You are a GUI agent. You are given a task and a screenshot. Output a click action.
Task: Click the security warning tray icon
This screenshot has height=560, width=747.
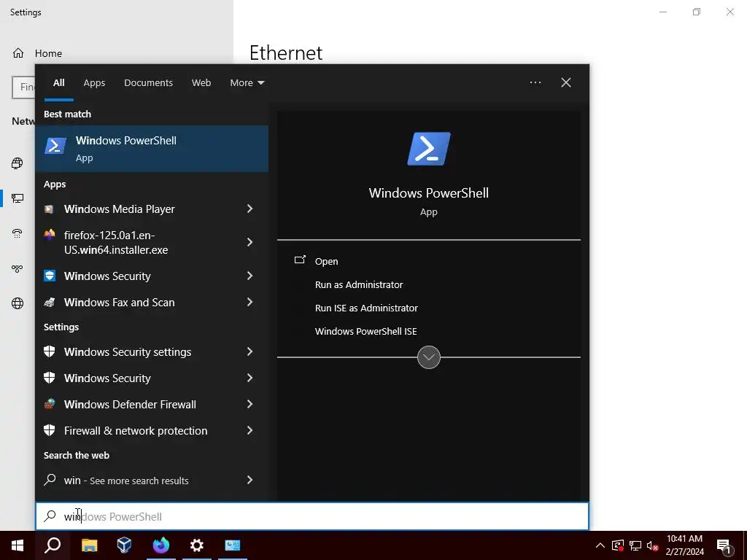point(617,545)
